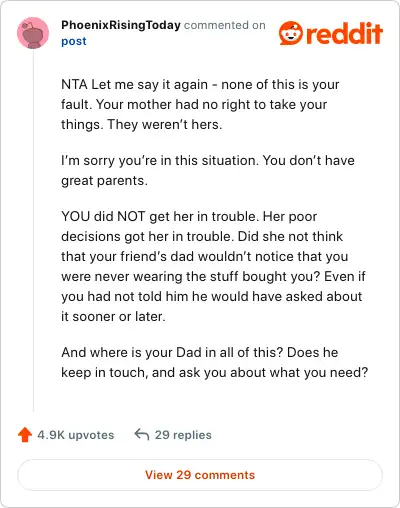Screen dimensions: 400x508
Task: Click PhoenixRisingToday's pink avatar icon
Action: (x=33, y=33)
